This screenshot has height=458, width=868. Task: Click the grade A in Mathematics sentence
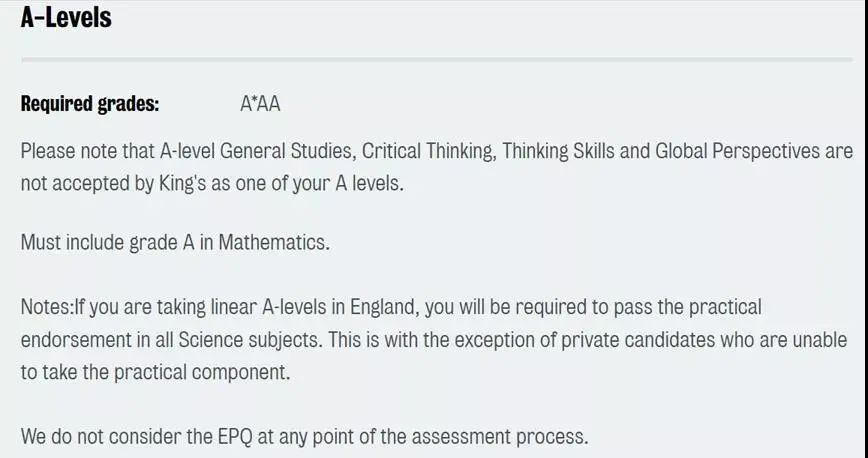coord(175,242)
